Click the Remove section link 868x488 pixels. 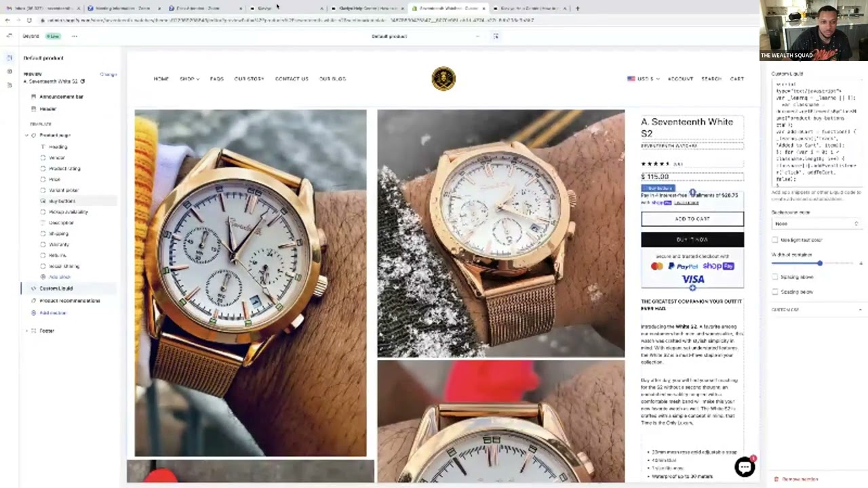coord(800,479)
